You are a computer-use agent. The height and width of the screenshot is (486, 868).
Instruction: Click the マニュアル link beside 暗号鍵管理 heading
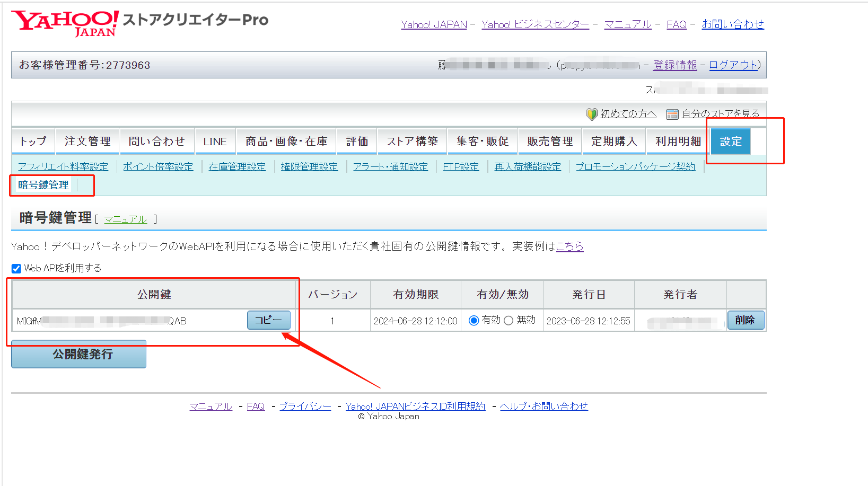pyautogui.click(x=126, y=219)
